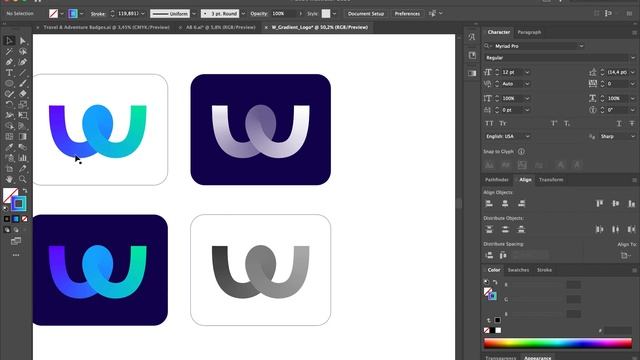Click vertical distribute top icon in Align panel

click(x=489, y=229)
